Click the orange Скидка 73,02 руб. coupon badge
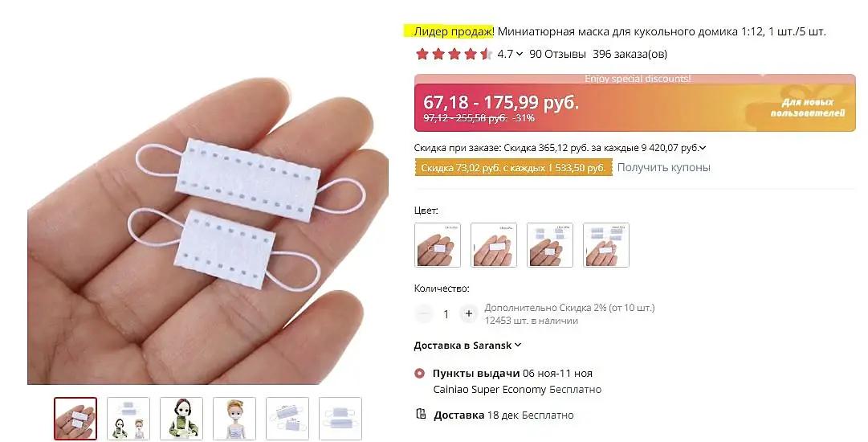 [513, 168]
